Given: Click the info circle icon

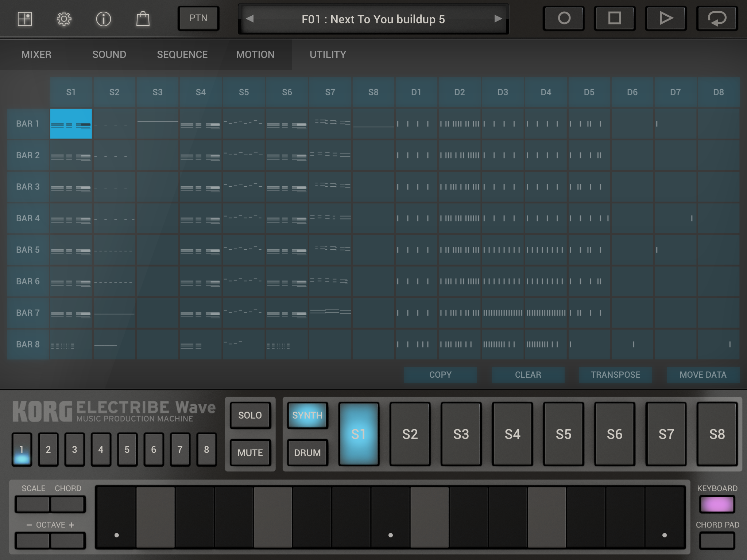Looking at the screenshot, I should [103, 19].
